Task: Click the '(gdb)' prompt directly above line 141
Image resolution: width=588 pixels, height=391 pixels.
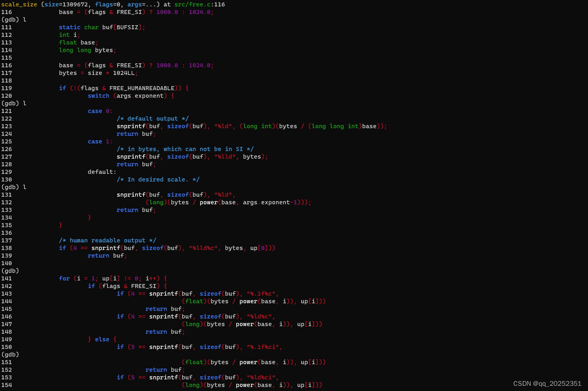Action: click(x=10, y=271)
